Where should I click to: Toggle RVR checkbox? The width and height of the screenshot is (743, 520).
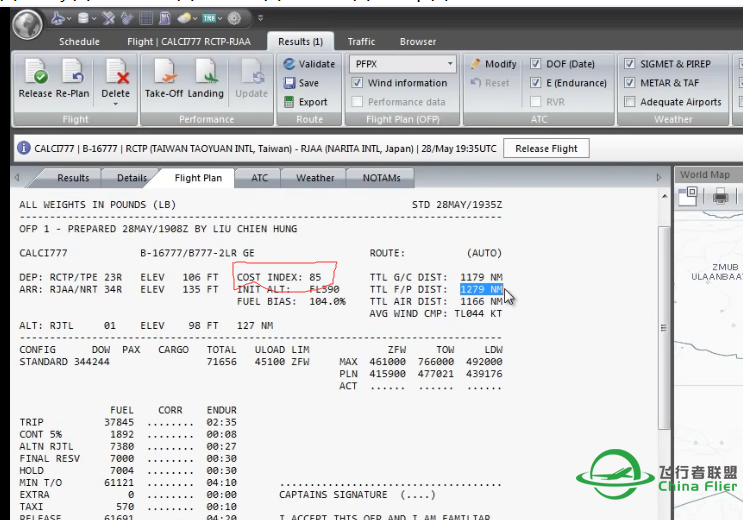pyautogui.click(x=535, y=102)
